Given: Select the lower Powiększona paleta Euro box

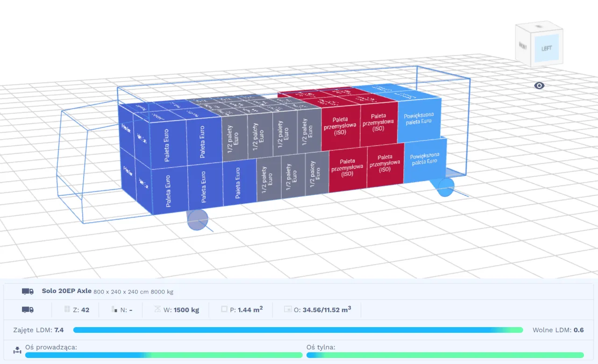Looking at the screenshot, I should (x=424, y=159).
